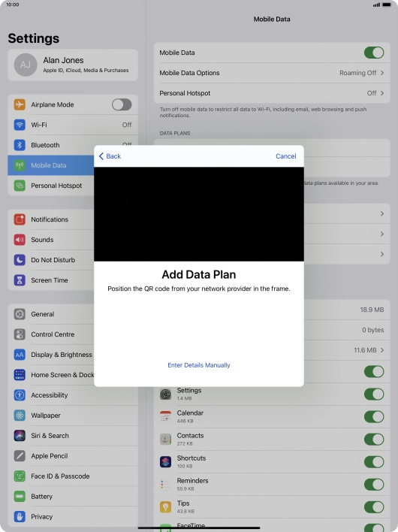The width and height of the screenshot is (398, 532).
Task: Go Back in Add Data Plan dialog
Action: tap(110, 156)
